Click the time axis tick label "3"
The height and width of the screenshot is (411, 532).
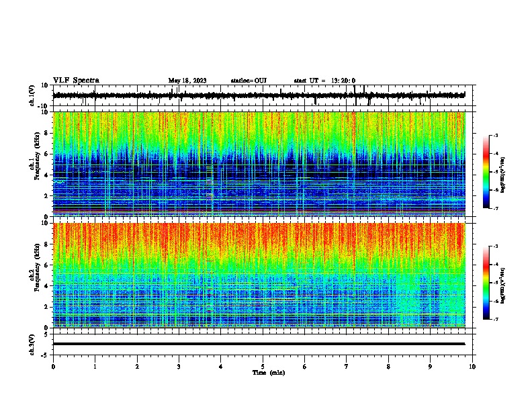pos(179,367)
